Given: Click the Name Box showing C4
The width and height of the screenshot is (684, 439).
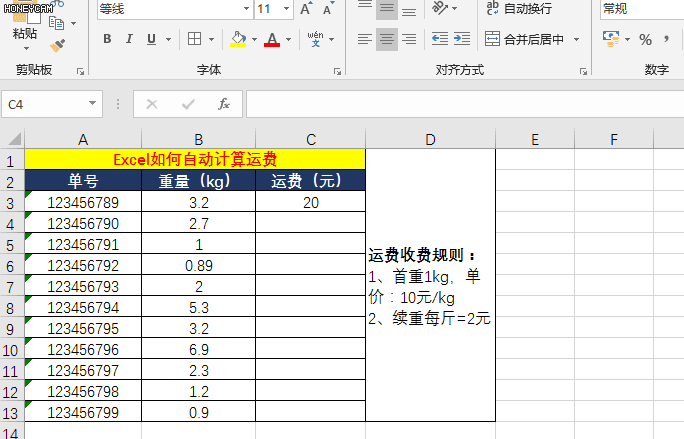Looking at the screenshot, I should point(44,104).
